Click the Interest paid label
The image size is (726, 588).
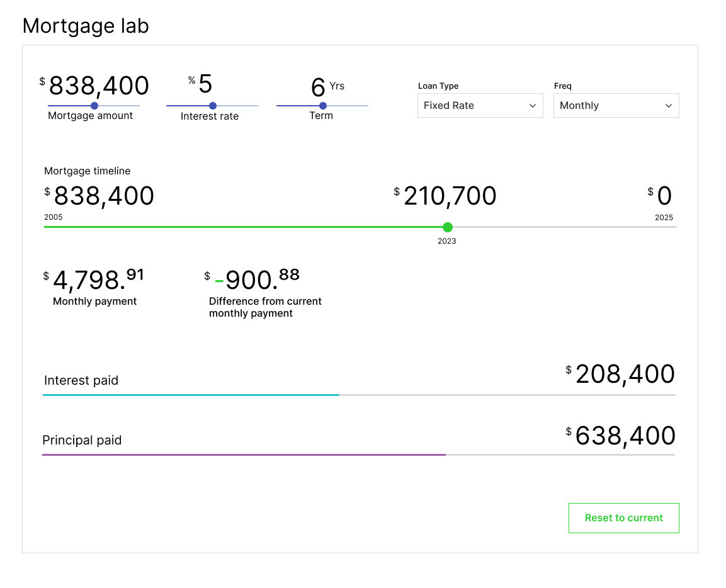click(81, 380)
